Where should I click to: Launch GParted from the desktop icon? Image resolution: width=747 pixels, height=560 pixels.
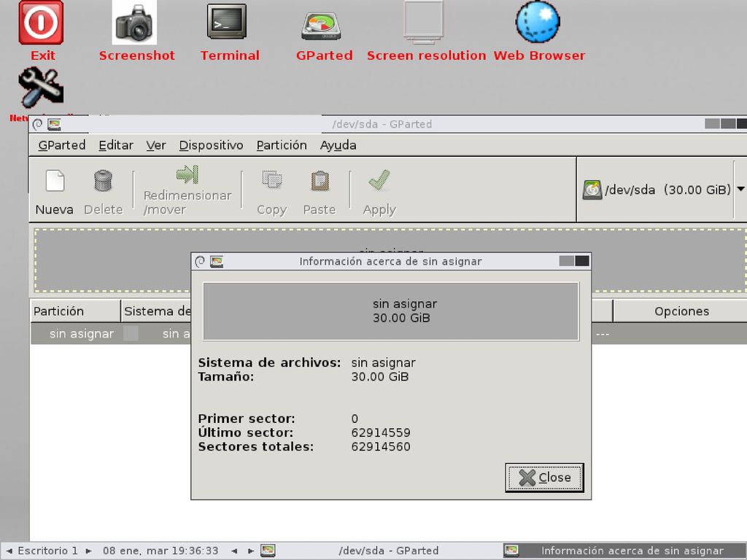coord(321,26)
